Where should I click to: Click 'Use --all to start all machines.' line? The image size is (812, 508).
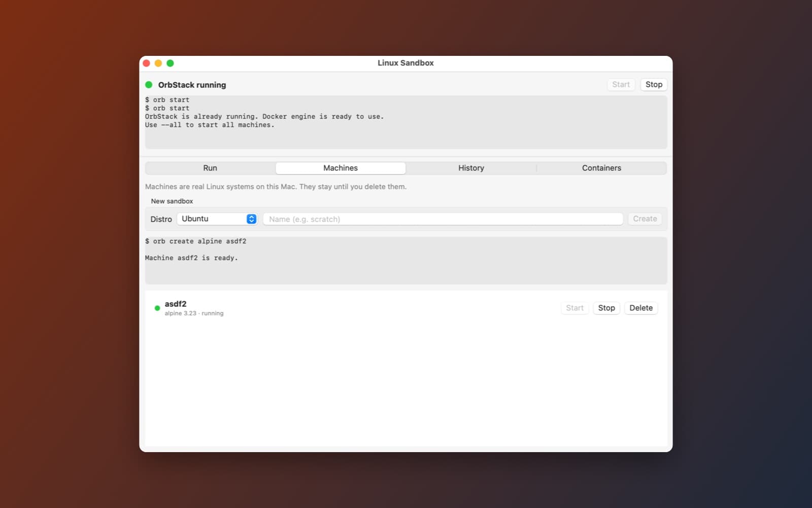210,125
